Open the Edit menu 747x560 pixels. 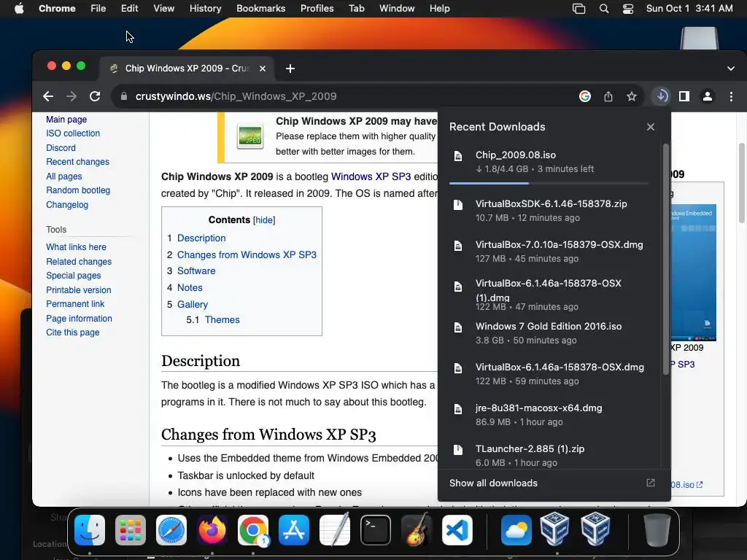click(x=129, y=9)
